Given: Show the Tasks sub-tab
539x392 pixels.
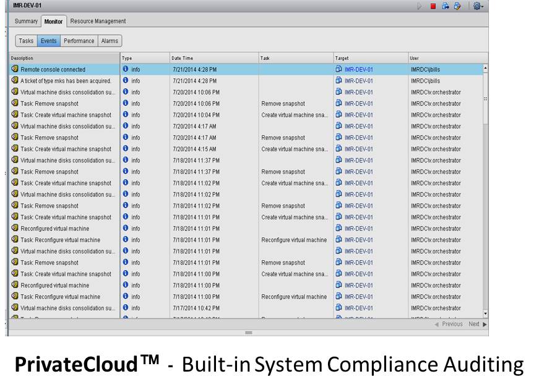Looking at the screenshot, I should click(x=26, y=41).
